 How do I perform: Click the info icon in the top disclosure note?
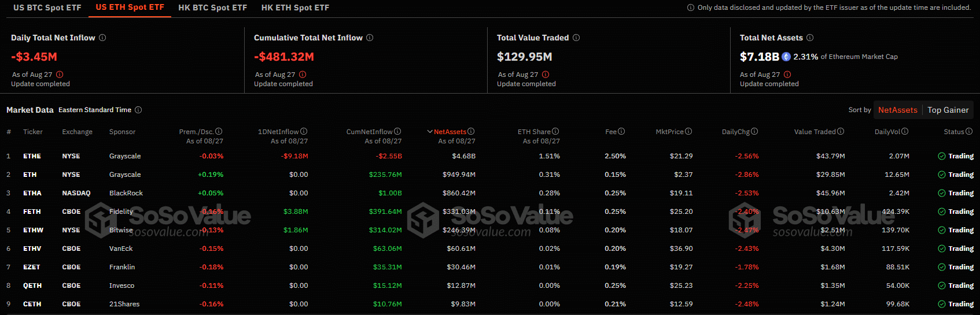690,8
